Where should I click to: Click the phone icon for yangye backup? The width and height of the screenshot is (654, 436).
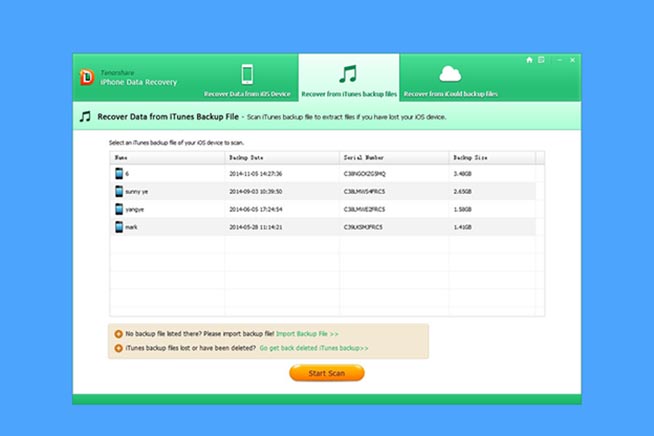(119, 209)
